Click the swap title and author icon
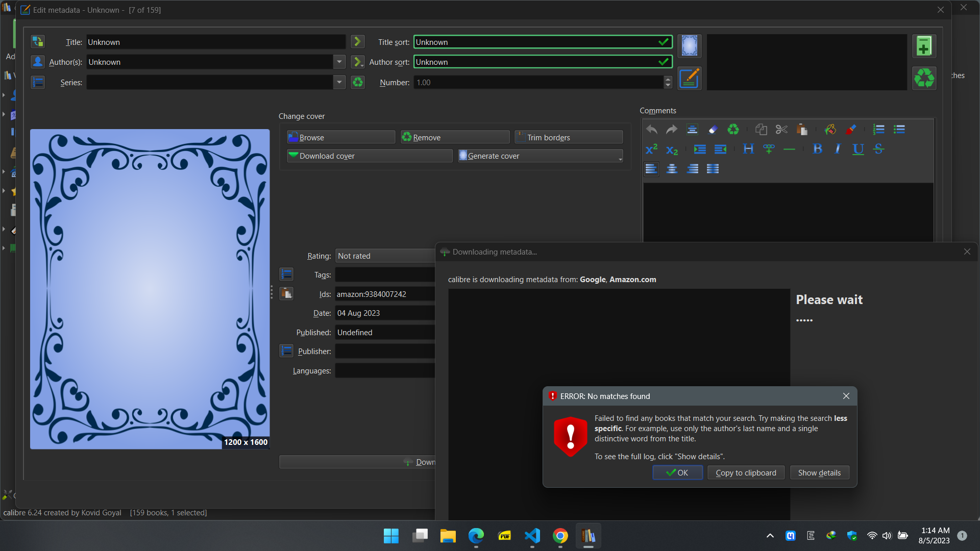980x551 pixels. click(38, 42)
